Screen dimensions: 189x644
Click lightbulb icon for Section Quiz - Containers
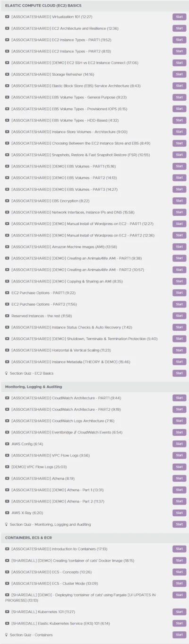(7, 635)
